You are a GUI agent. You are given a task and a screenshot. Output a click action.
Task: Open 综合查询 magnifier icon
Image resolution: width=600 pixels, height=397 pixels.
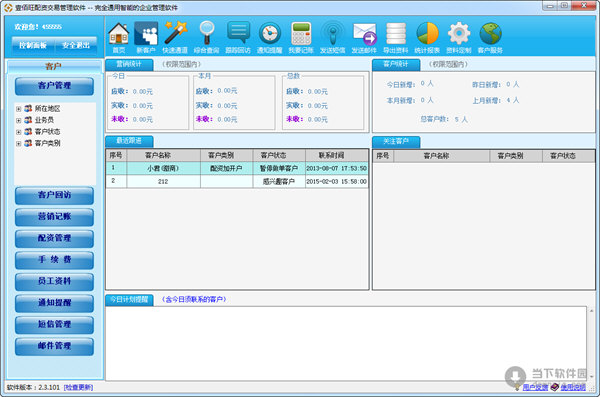pyautogui.click(x=207, y=38)
